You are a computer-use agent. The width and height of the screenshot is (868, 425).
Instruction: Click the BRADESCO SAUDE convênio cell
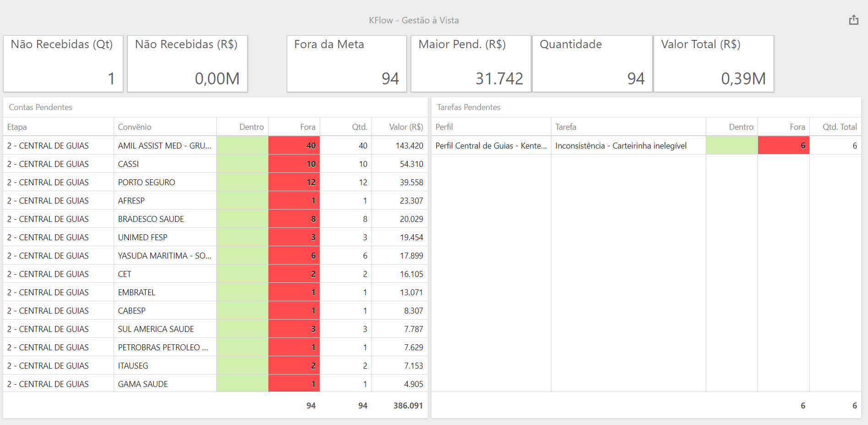[x=165, y=219]
